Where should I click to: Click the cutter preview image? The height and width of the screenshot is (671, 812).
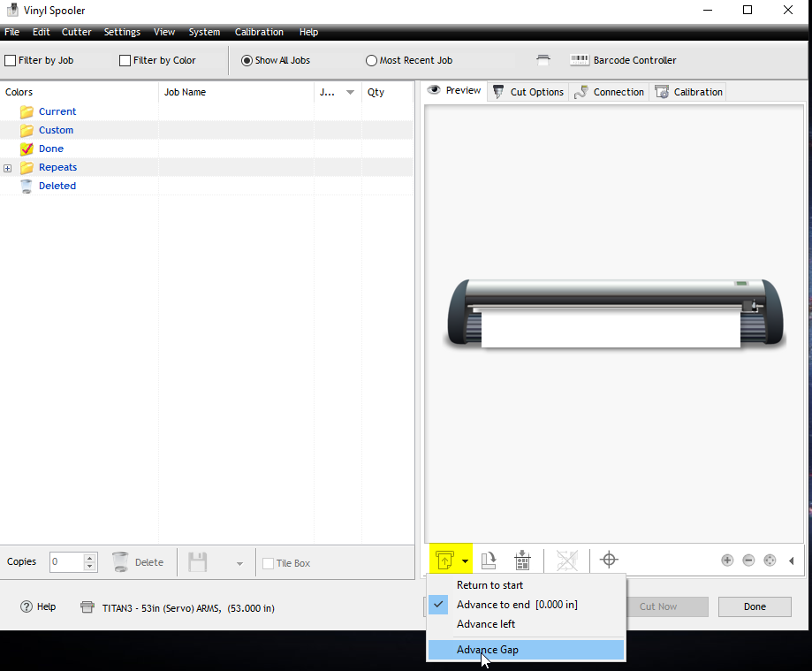[x=615, y=313]
